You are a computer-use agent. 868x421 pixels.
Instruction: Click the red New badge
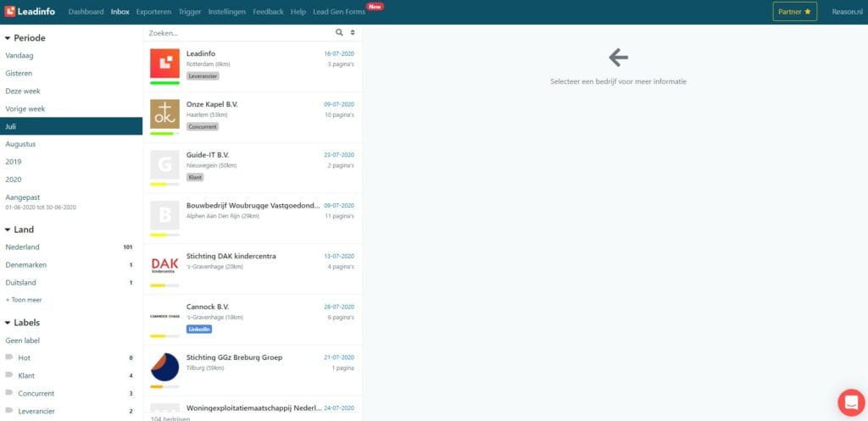tap(376, 6)
